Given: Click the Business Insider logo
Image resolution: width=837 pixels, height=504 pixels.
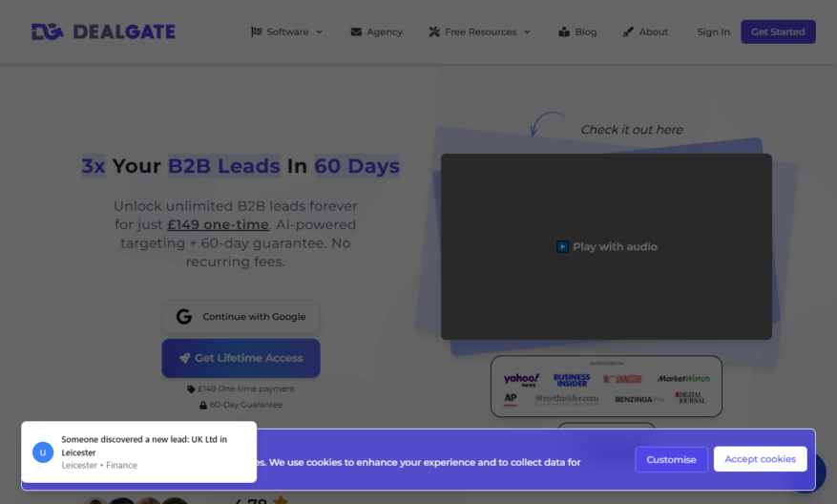Looking at the screenshot, I should (572, 380).
